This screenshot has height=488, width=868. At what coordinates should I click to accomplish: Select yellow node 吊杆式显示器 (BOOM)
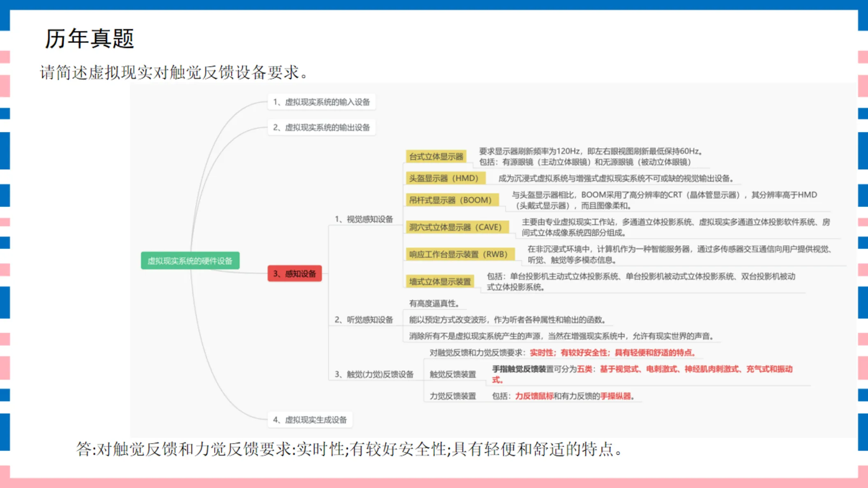(x=452, y=200)
